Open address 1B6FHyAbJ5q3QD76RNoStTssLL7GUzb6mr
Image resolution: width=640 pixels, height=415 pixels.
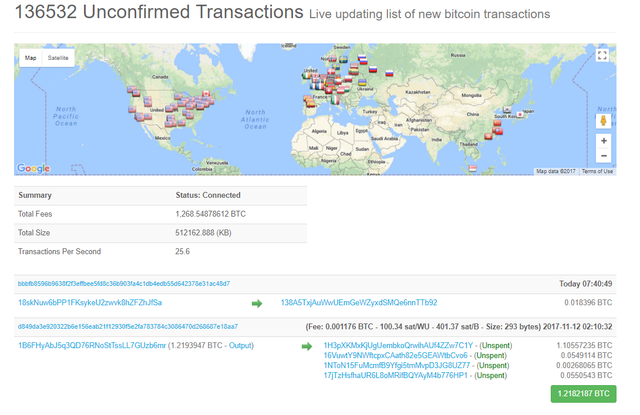pyautogui.click(x=92, y=346)
